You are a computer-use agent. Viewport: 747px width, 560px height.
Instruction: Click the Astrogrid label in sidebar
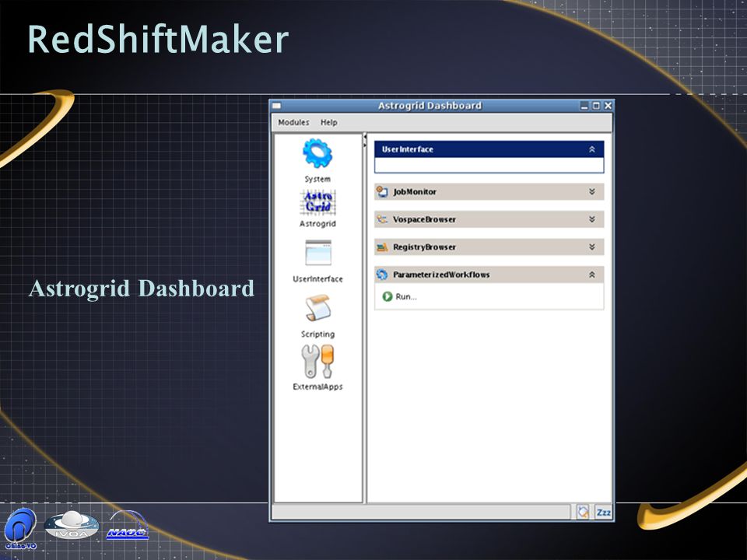[x=317, y=223]
